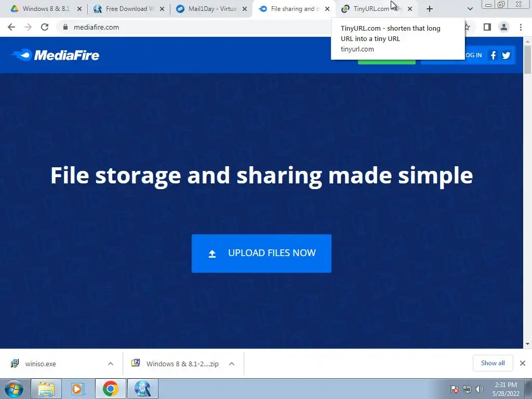532x399 pixels.
Task: Open File Explorer from taskbar
Action: [46, 389]
